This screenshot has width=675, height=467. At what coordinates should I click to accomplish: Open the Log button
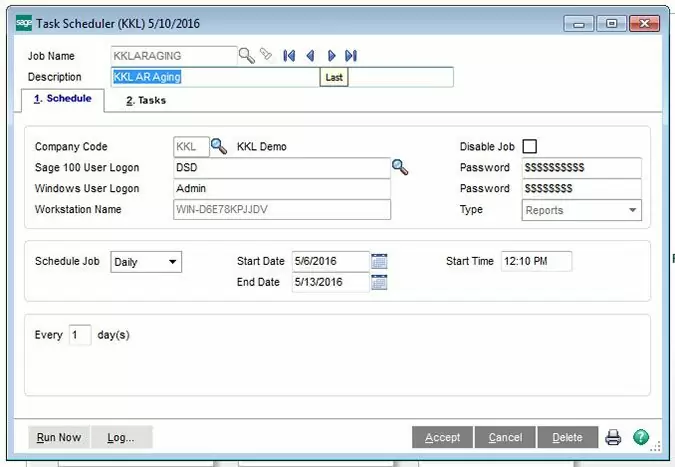[121, 437]
